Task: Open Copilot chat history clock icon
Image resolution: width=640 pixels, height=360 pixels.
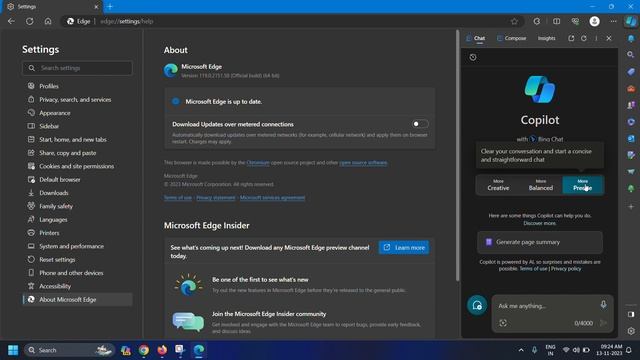Action: click(473, 57)
